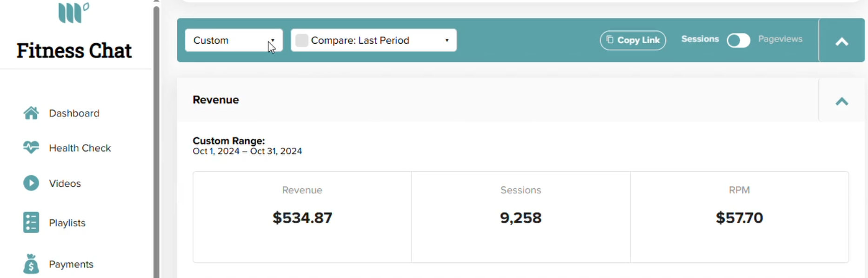This screenshot has height=278, width=868.
Task: Click the Videos play icon
Action: (31, 183)
